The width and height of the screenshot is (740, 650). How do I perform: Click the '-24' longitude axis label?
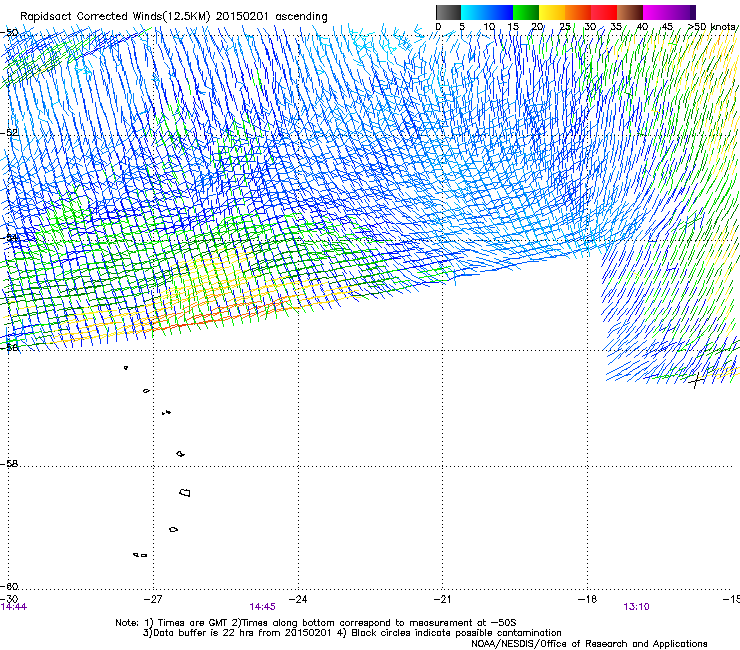pyautogui.click(x=298, y=599)
